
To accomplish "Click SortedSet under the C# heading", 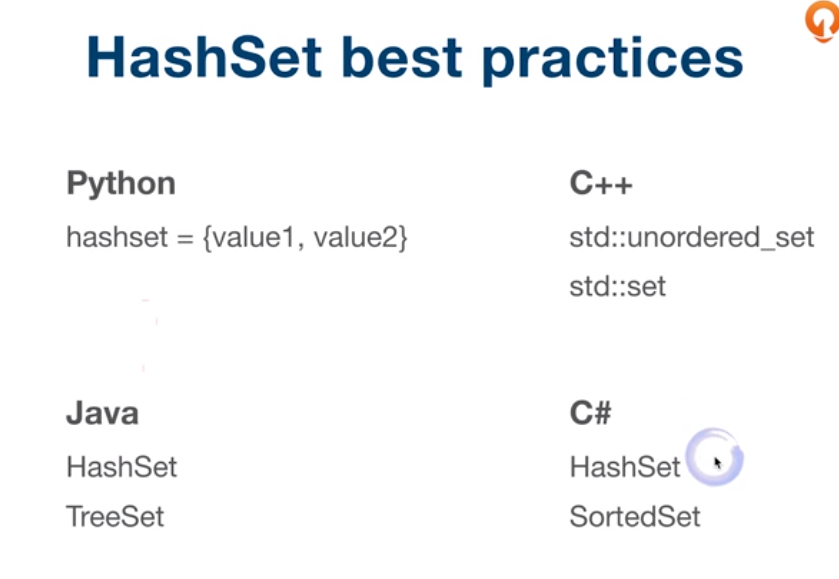I will (x=635, y=516).
